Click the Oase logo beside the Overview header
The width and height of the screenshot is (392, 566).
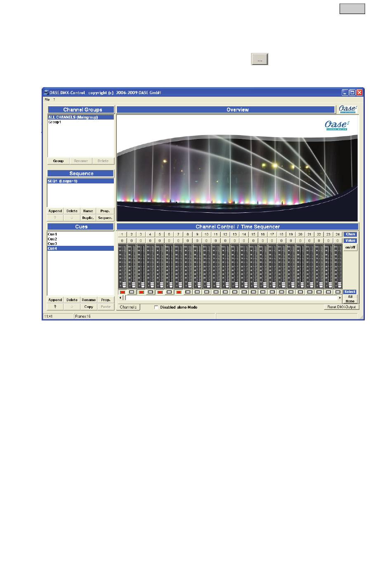pyautogui.click(x=348, y=109)
